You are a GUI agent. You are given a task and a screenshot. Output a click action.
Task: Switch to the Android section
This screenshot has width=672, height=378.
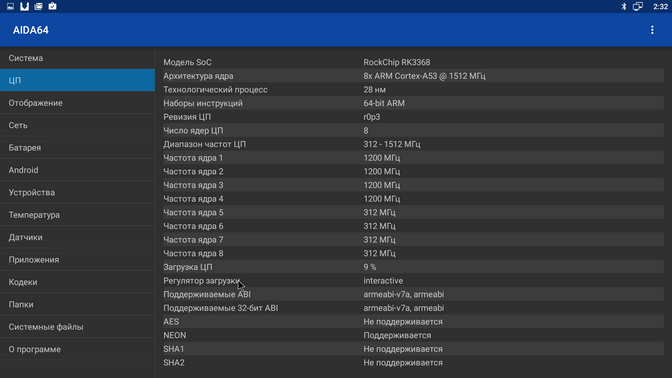77,170
